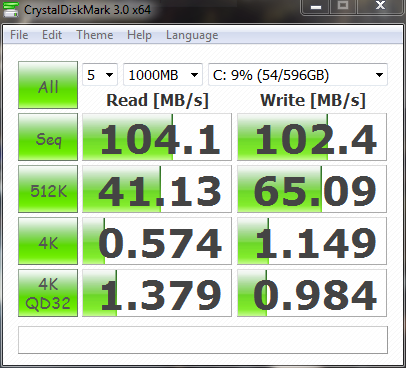406x368 pixels.
Task: Run all benchmarks with the All button
Action: 48,85
